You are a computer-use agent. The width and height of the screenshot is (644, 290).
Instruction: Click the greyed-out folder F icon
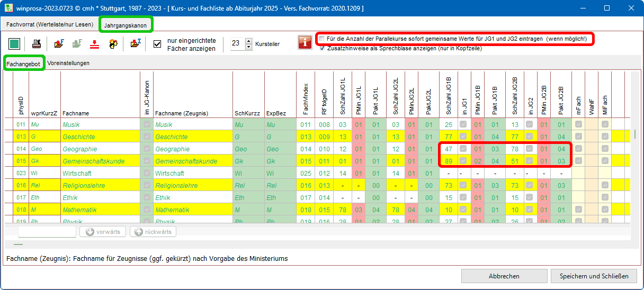pos(77,43)
